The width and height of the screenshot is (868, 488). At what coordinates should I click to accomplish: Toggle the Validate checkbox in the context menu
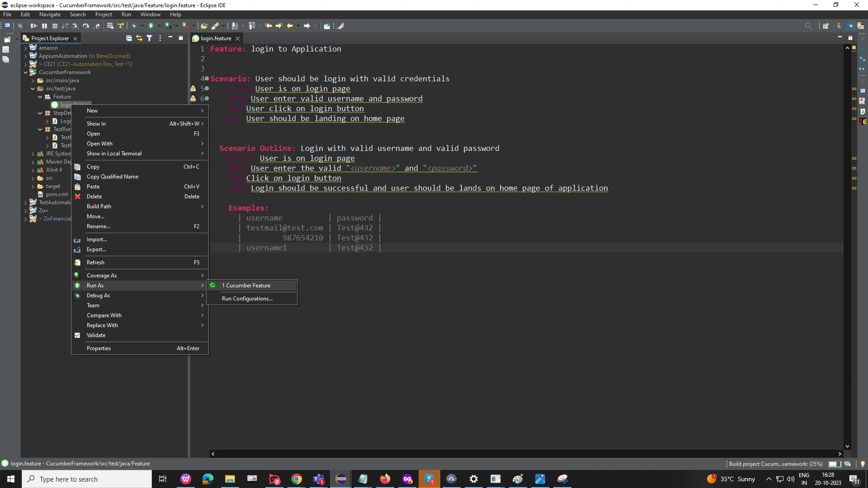click(x=78, y=335)
